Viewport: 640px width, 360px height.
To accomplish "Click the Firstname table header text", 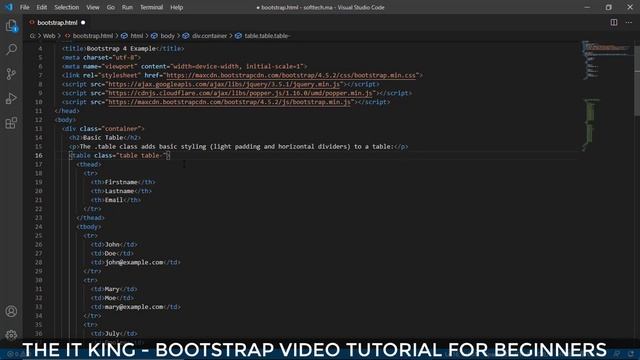I will 121,182.
